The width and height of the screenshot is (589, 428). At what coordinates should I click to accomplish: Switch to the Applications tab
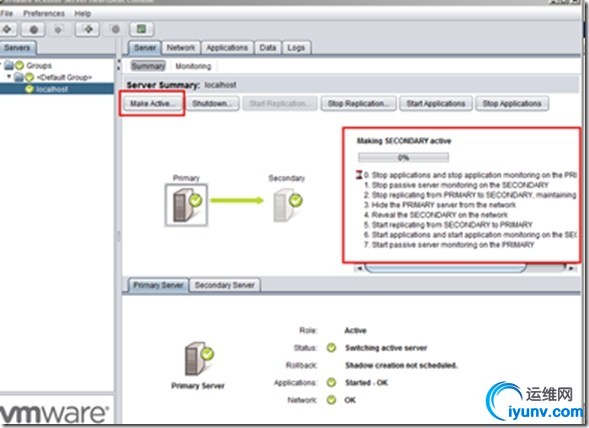click(227, 48)
